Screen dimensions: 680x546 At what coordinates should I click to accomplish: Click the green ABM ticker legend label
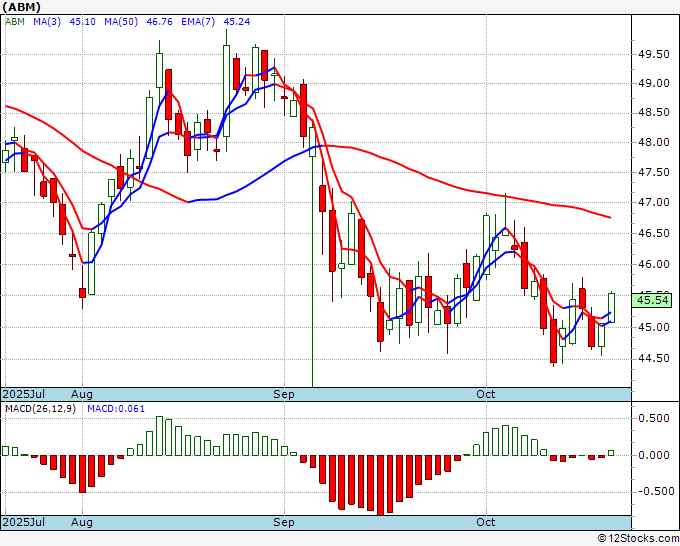15,22
